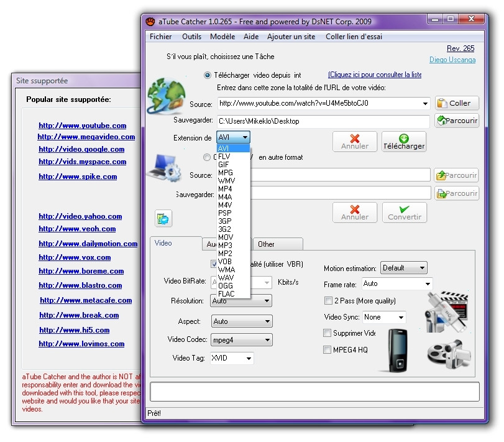This screenshot has height=442, width=504.
Task: Switch to the Other tab
Action: pyautogui.click(x=267, y=244)
